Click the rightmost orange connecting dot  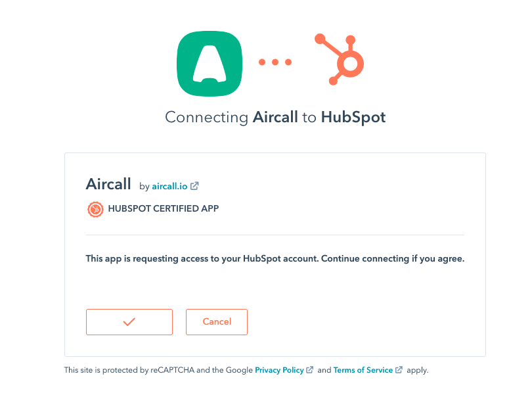(288, 62)
